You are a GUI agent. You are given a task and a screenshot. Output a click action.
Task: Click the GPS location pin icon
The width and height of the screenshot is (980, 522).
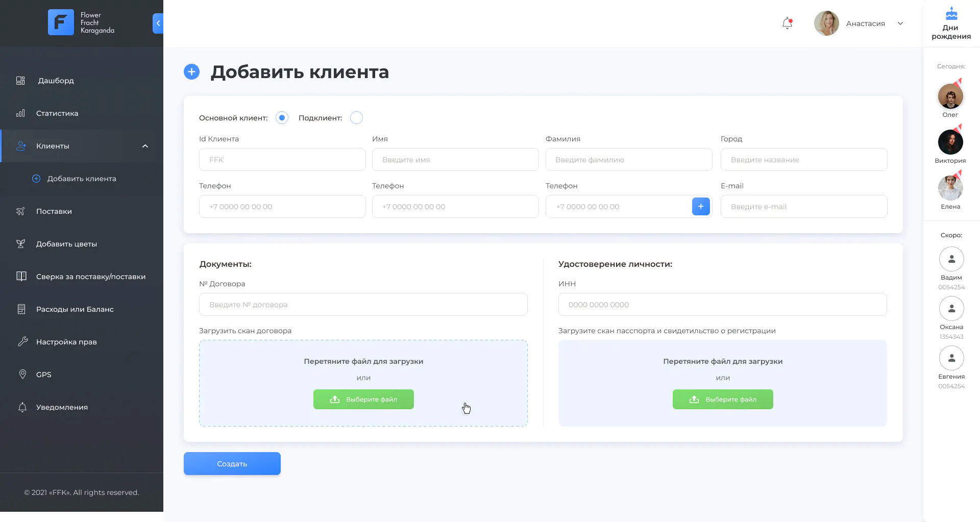[x=22, y=375]
